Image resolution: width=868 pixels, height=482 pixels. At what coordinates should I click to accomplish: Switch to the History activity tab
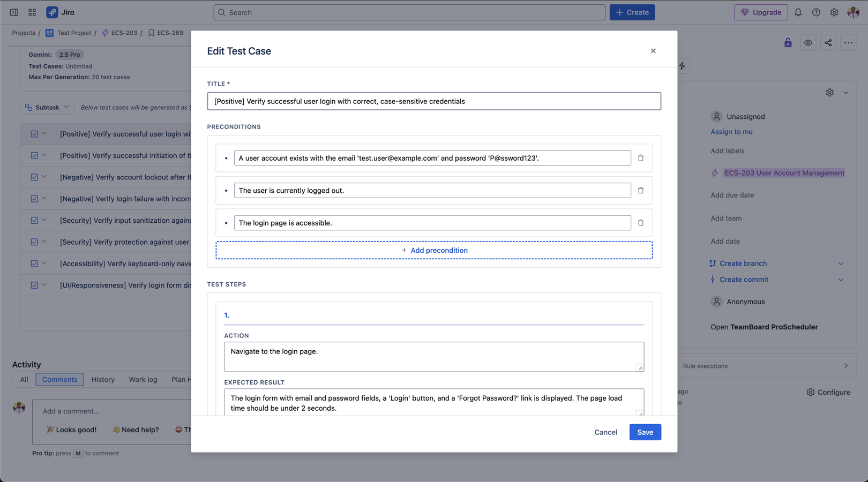[x=103, y=379]
